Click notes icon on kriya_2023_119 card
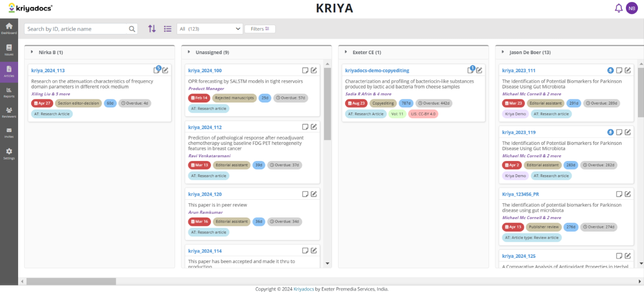This screenshot has width=644, height=292. (619, 132)
